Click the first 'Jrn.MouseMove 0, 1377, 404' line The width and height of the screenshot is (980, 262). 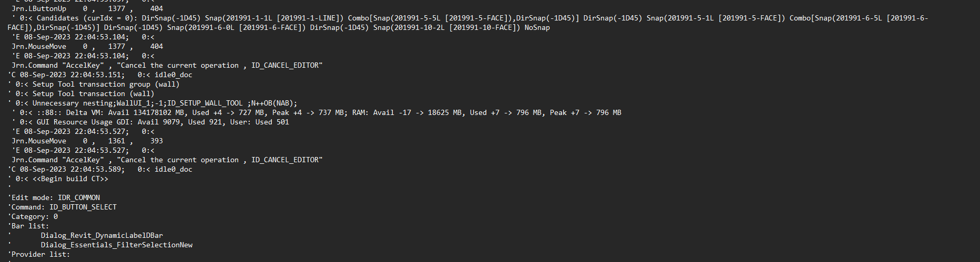coord(87,46)
